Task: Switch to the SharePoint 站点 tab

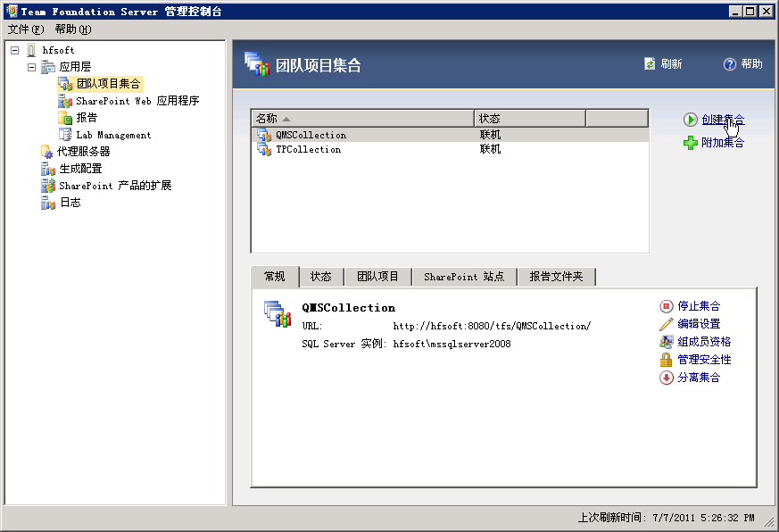Action: pos(464,277)
